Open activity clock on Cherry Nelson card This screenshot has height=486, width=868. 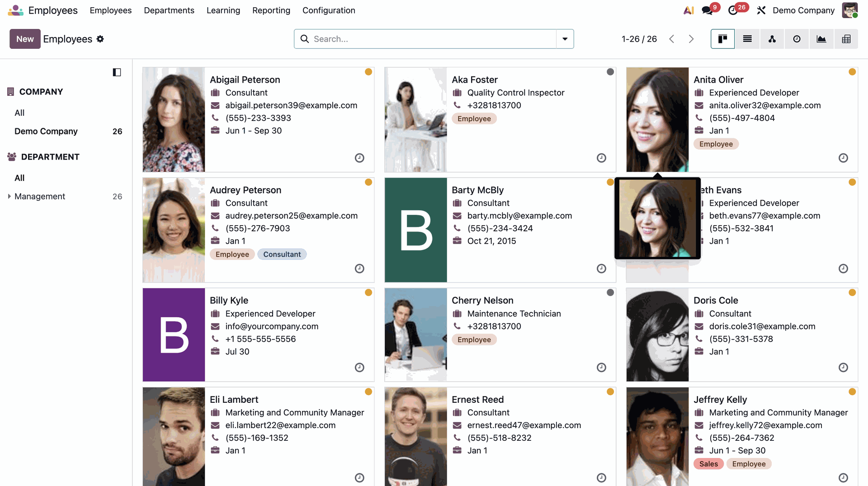click(601, 368)
